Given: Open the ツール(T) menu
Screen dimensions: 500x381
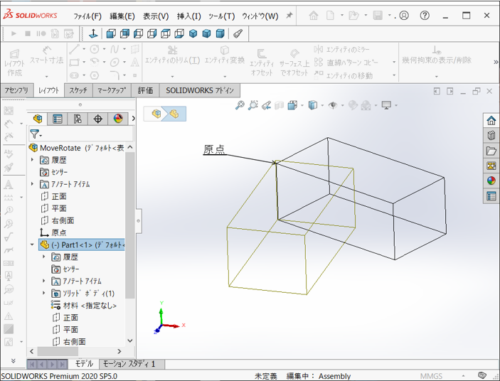Looking at the screenshot, I should click(222, 16).
